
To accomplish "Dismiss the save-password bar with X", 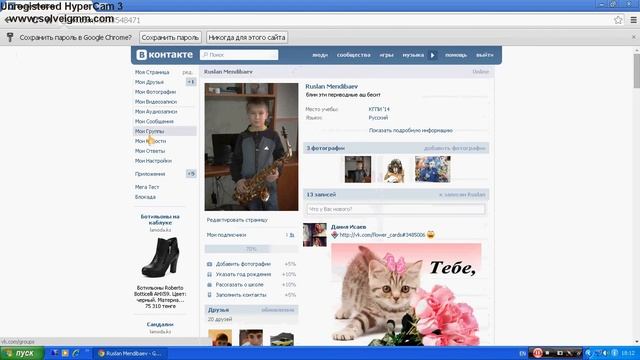I will pos(633,37).
